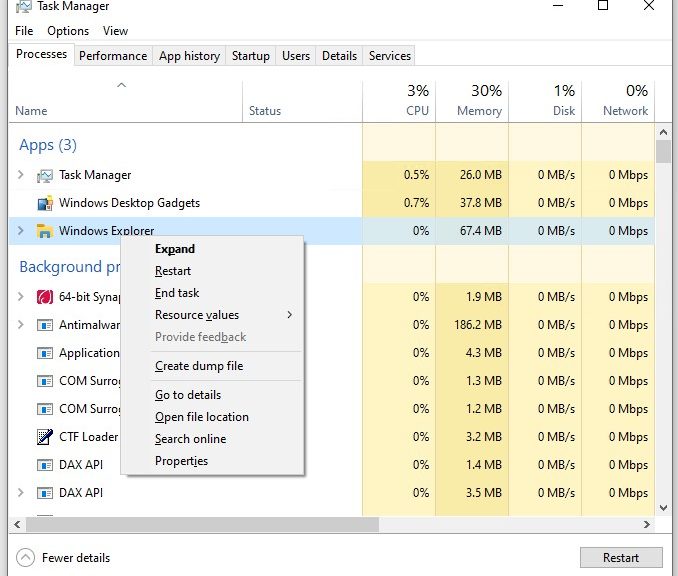The height and width of the screenshot is (576, 678).
Task: Select Windows Desktop Gadgets row text
Action: (129, 203)
